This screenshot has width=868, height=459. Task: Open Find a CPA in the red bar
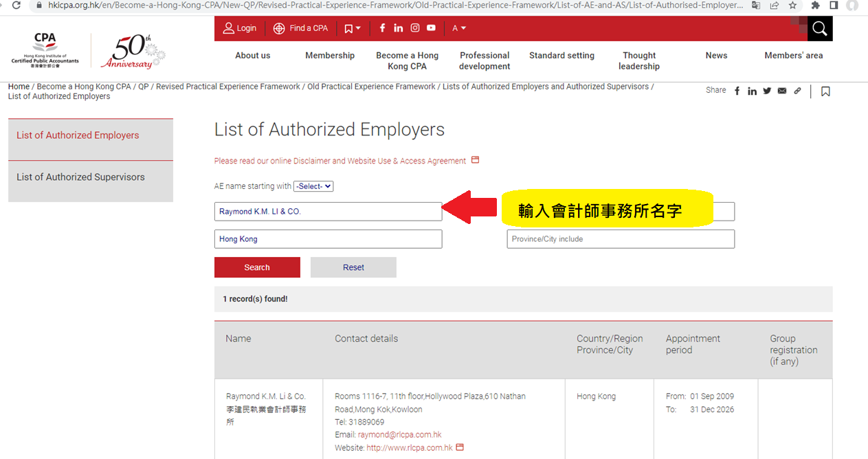300,28
